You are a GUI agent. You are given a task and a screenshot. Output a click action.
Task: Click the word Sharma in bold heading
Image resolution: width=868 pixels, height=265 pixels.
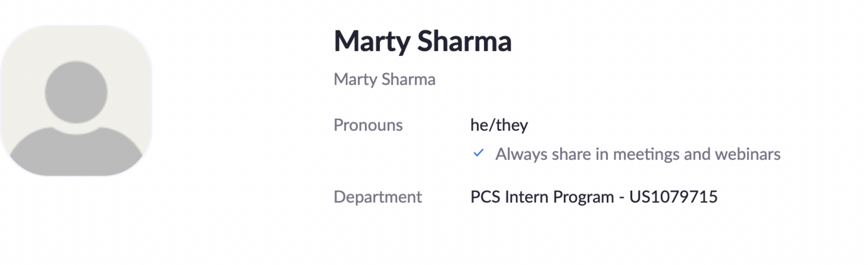click(464, 41)
